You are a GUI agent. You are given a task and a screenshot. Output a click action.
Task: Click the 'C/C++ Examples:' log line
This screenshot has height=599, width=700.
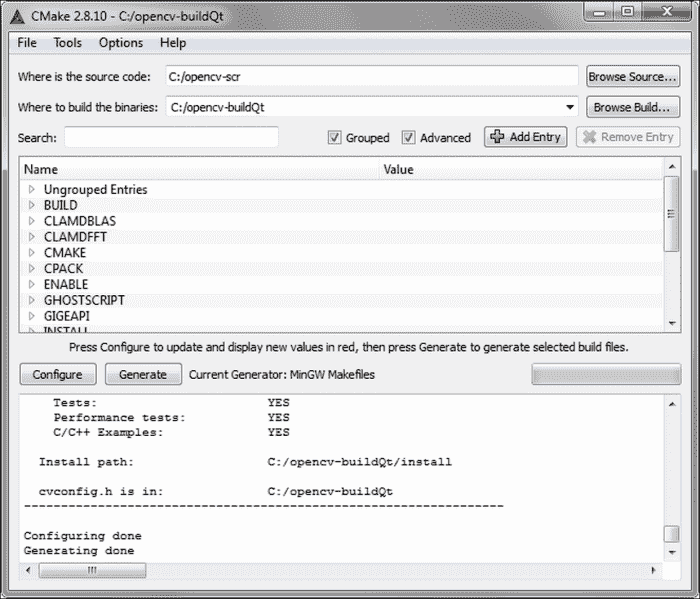[171, 432]
